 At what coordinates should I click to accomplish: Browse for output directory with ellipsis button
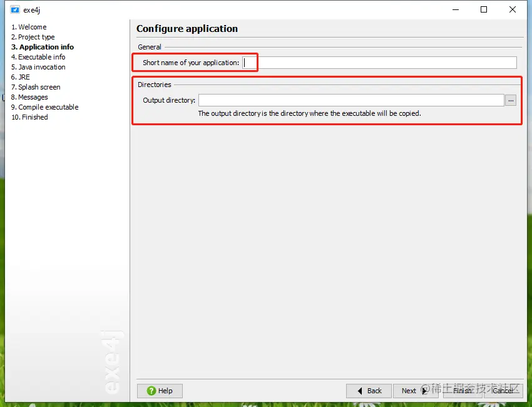coord(511,100)
